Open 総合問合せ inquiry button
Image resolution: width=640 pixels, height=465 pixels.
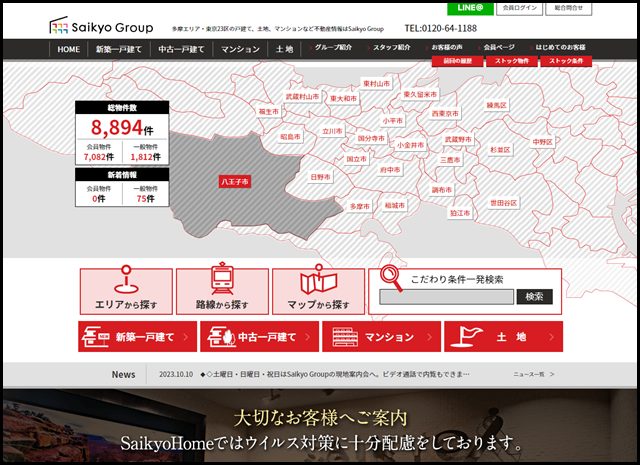tap(569, 8)
